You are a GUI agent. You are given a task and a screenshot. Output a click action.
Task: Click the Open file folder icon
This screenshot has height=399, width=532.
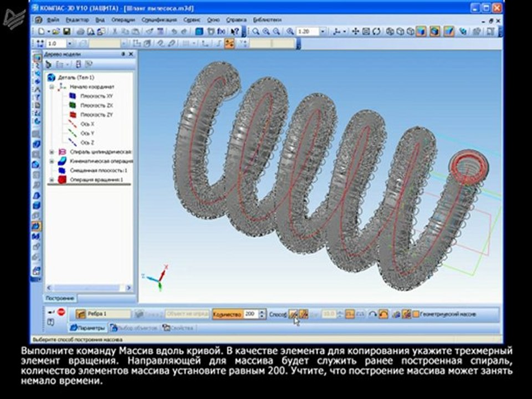click(56, 32)
